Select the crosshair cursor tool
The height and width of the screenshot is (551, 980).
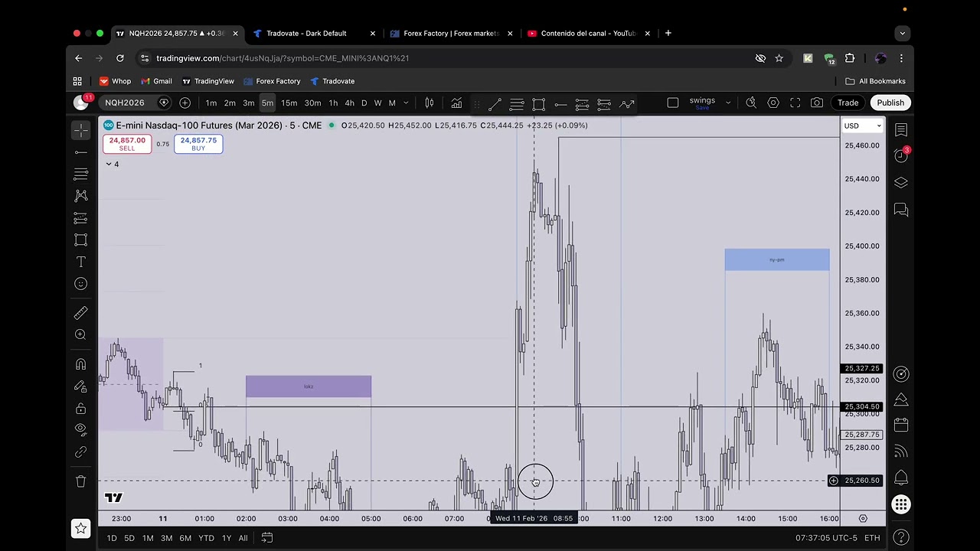pos(80,131)
